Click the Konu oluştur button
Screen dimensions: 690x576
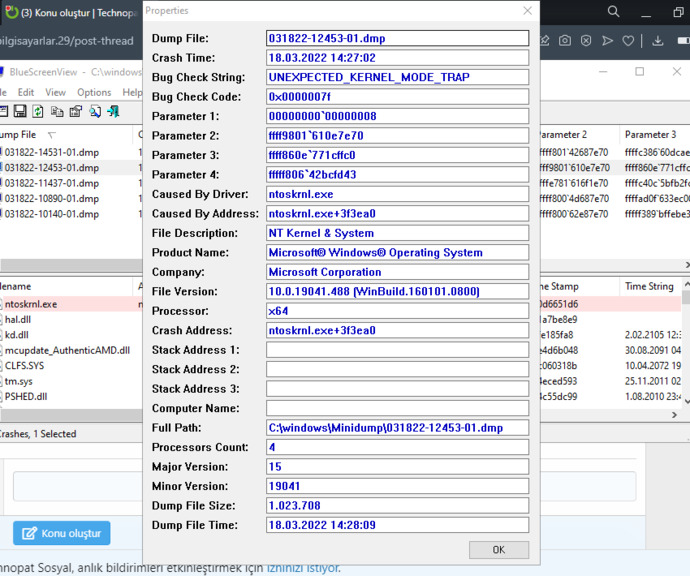click(62, 533)
